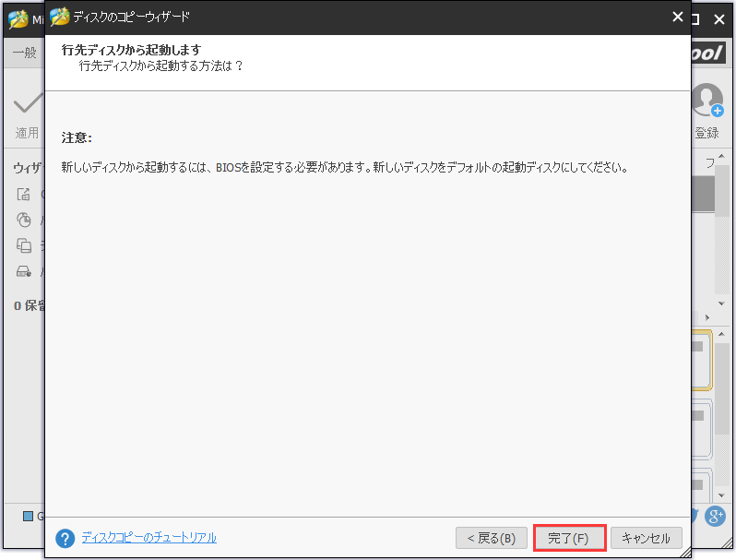Click the upper scrollbar's up arrow
Screen dimensions: 736x560
point(721,156)
